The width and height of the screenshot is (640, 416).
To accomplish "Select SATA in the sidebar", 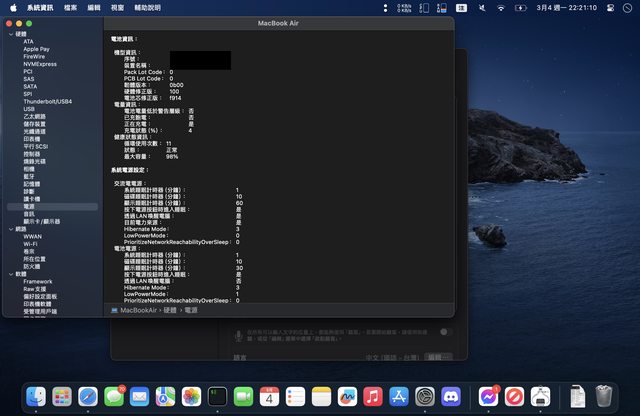I will 30,87.
